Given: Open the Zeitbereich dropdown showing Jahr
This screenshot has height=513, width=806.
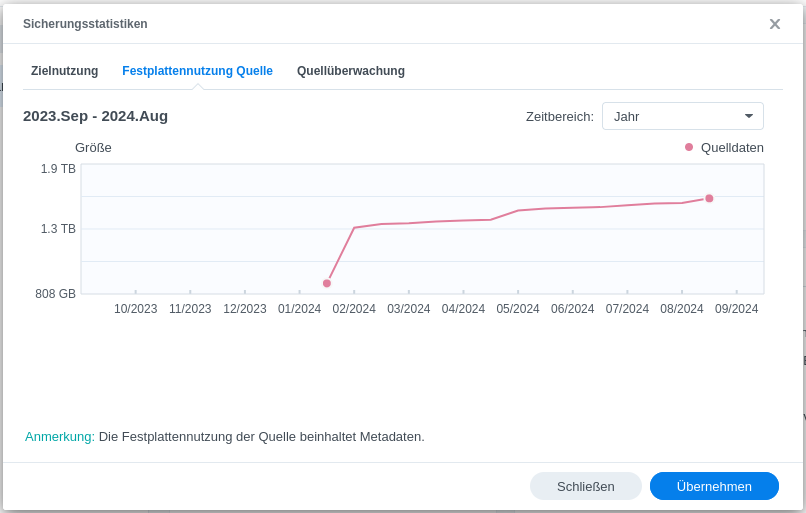Looking at the screenshot, I should [683, 116].
